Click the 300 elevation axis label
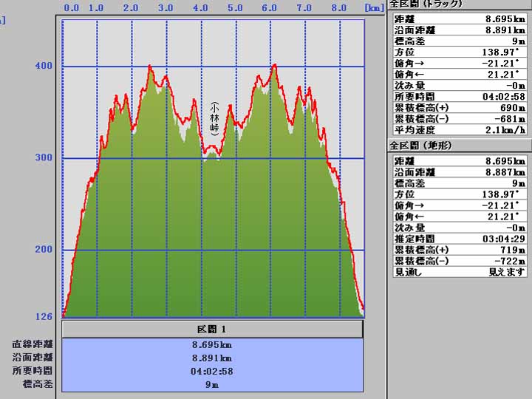Viewport: 532px width, 399px height. [x=44, y=157]
